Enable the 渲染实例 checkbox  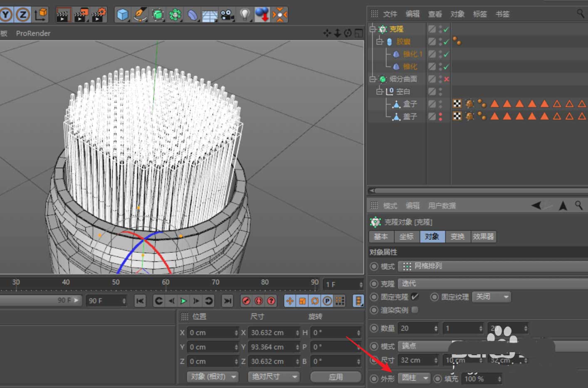tap(415, 310)
